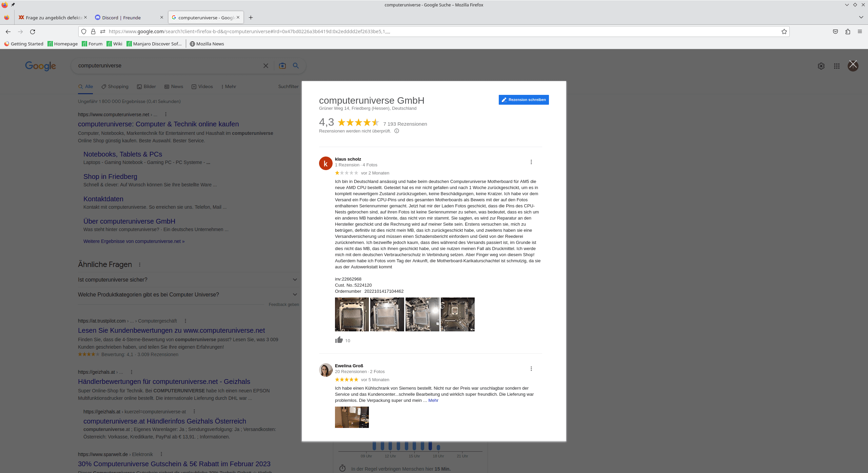Switch to Frage zu angeblich defekte tab
Image resolution: width=868 pixels, height=473 pixels.
[x=52, y=18]
